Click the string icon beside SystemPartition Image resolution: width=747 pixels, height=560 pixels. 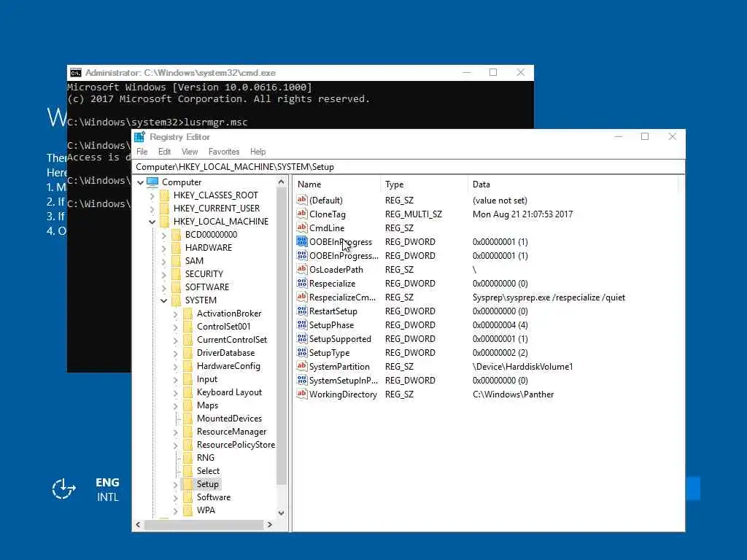301,366
